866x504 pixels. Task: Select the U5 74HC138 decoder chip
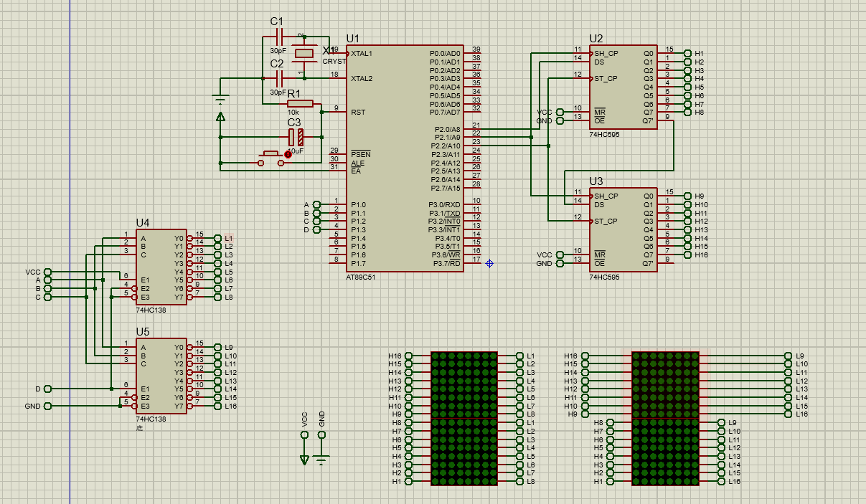(x=161, y=376)
